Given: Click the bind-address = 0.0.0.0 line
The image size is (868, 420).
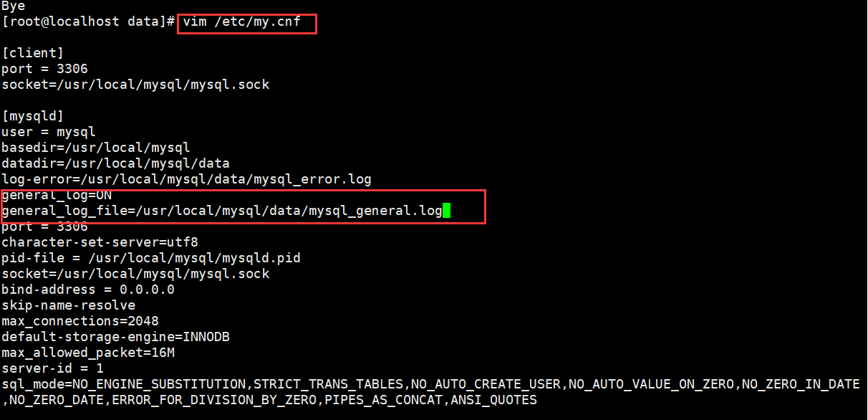Looking at the screenshot, I should click(87, 290).
